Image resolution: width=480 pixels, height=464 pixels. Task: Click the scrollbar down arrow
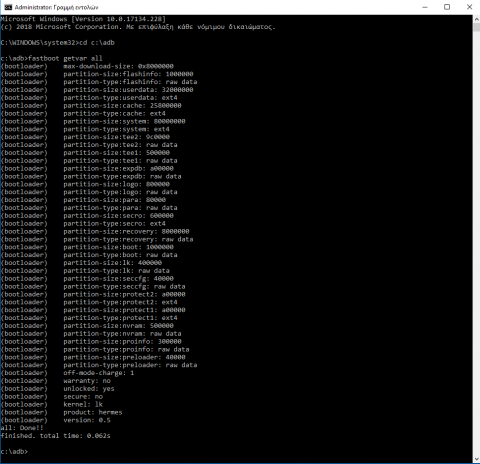476,459
